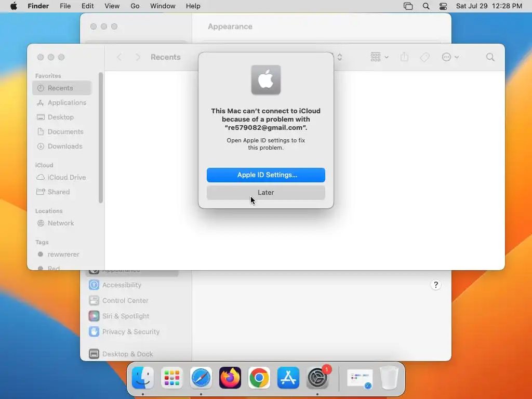
Task: Click the Finder share toolbar icon
Action: click(x=404, y=57)
